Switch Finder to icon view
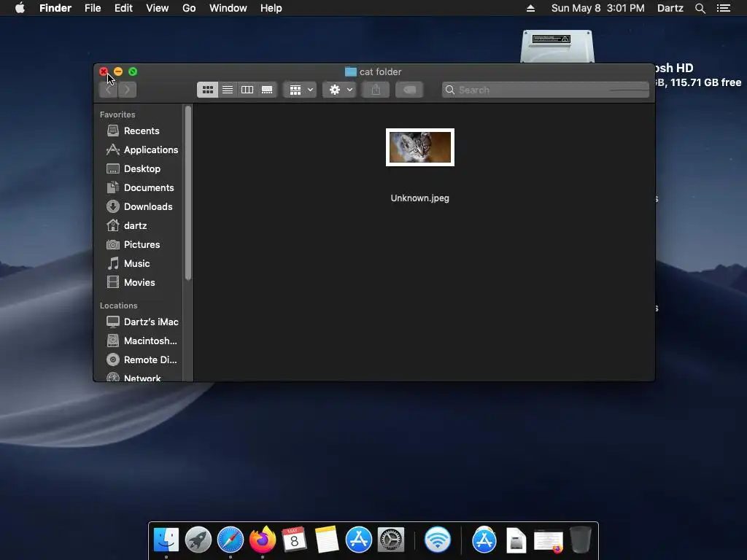The width and height of the screenshot is (747, 560). 208,90
